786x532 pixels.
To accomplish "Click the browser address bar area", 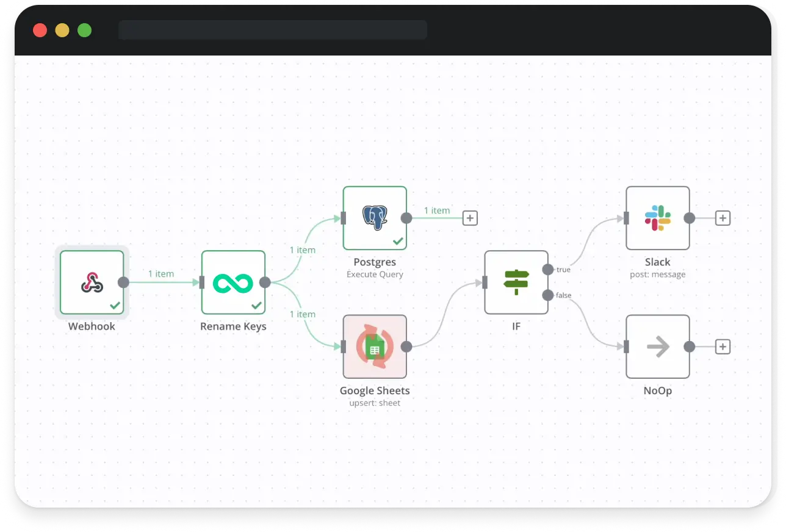I will pos(273,29).
